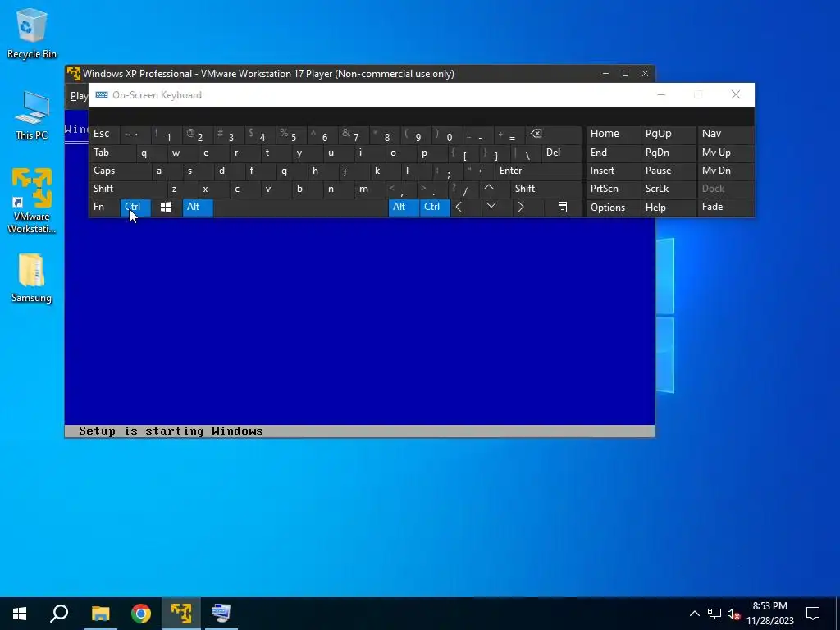Click the Options key

(x=613, y=208)
